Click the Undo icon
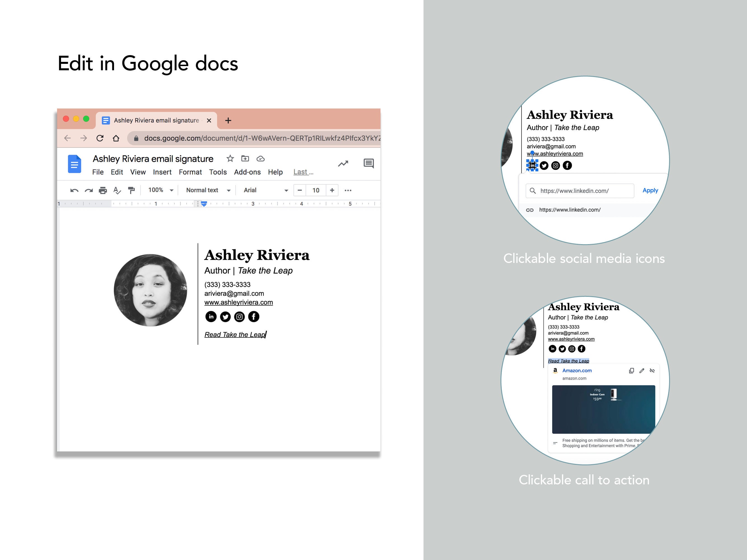Image resolution: width=747 pixels, height=560 pixels. (x=75, y=190)
